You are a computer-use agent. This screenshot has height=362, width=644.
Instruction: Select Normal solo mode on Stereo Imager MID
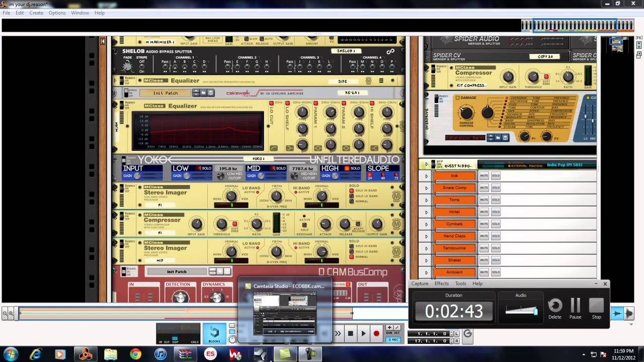(352, 257)
